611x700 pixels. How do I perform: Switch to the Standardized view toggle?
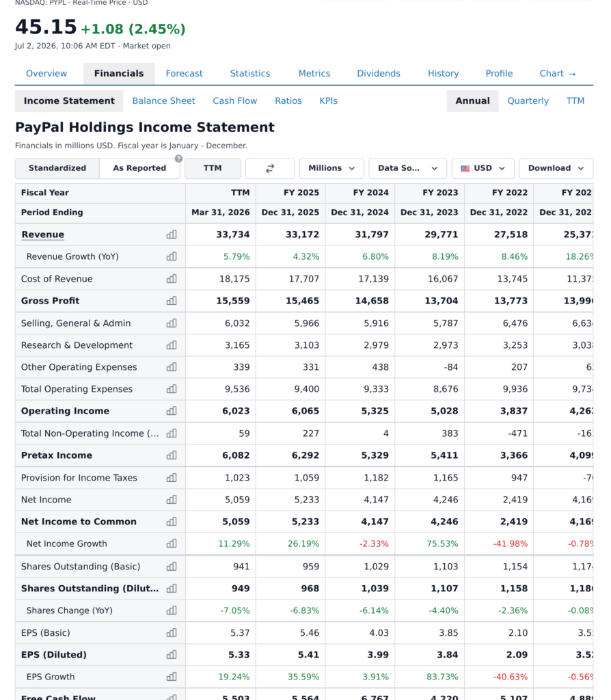coord(57,168)
